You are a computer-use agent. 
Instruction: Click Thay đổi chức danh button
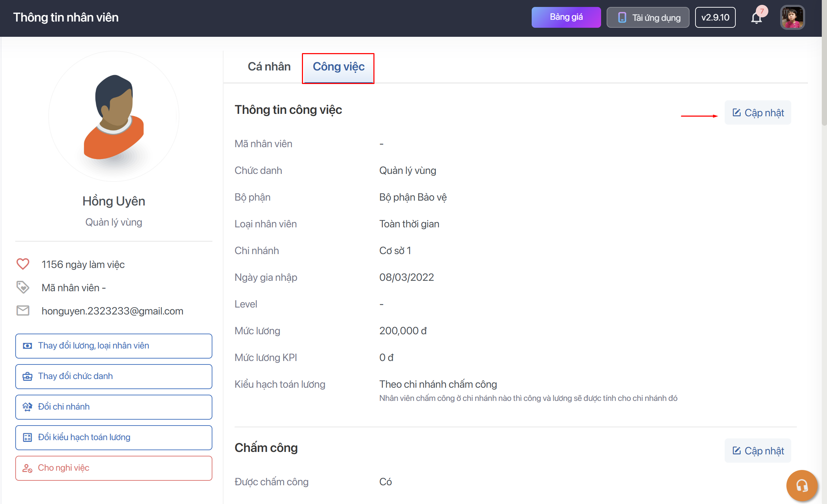click(114, 376)
